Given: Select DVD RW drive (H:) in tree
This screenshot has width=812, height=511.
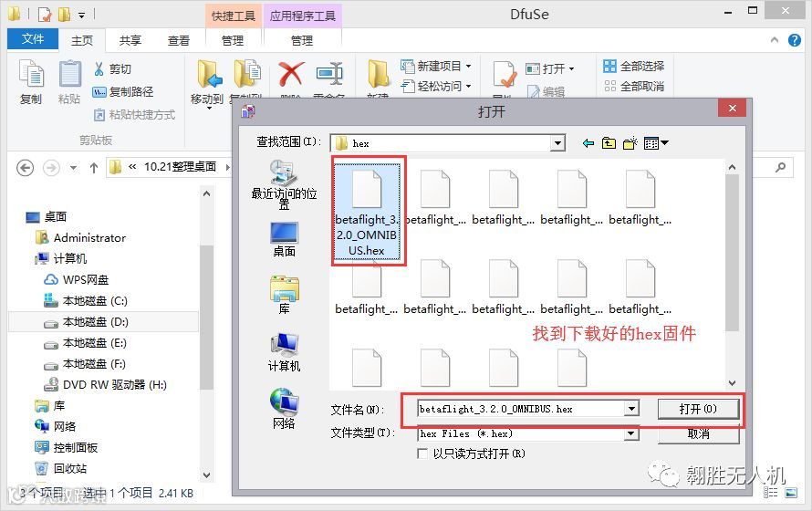Looking at the screenshot, I should pyautogui.click(x=105, y=385).
